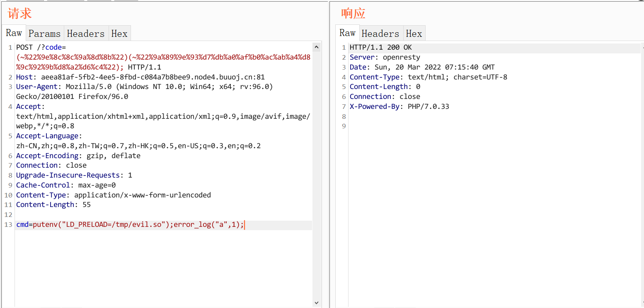This screenshot has width=644, height=308.
Task: Click the Content-Length: 0 response line
Action: point(385,87)
